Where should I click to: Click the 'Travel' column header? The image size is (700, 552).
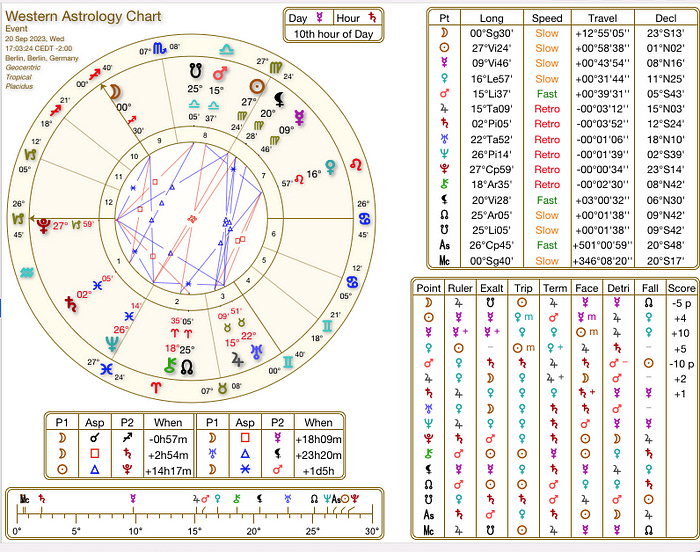tap(602, 18)
